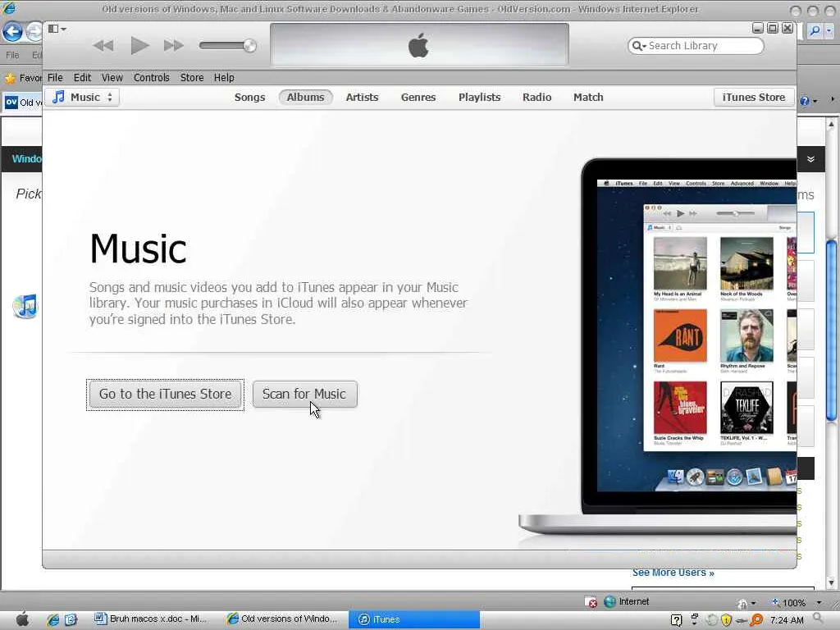Image resolution: width=840 pixels, height=630 pixels.
Task: Click the Apple logo in the iTunes display
Action: [x=418, y=45]
